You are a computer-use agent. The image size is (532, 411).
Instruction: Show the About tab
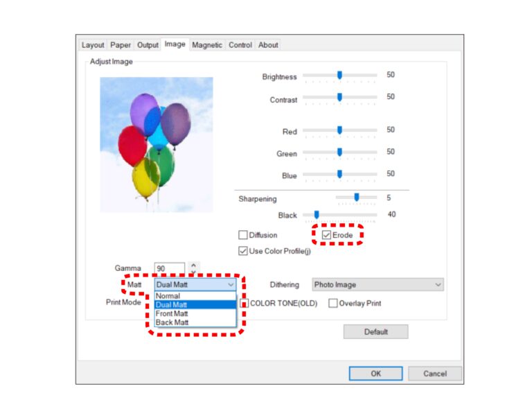(268, 45)
